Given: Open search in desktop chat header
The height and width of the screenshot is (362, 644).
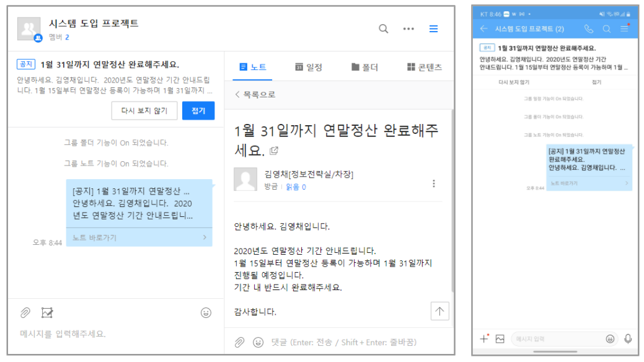Looking at the screenshot, I should coord(383,29).
